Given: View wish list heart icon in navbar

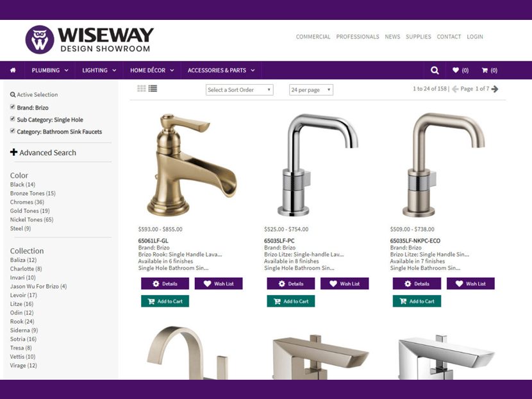Looking at the screenshot, I should pyautogui.click(x=456, y=70).
